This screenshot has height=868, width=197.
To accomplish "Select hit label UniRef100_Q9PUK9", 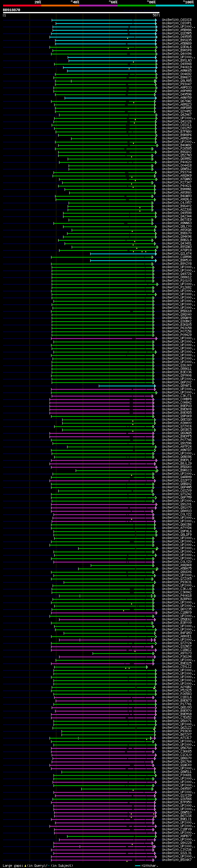I will point(177,416).
